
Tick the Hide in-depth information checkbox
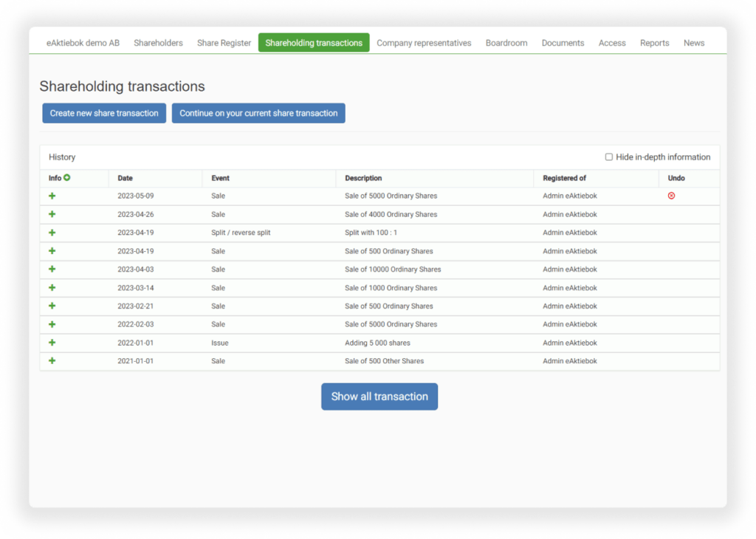[609, 157]
